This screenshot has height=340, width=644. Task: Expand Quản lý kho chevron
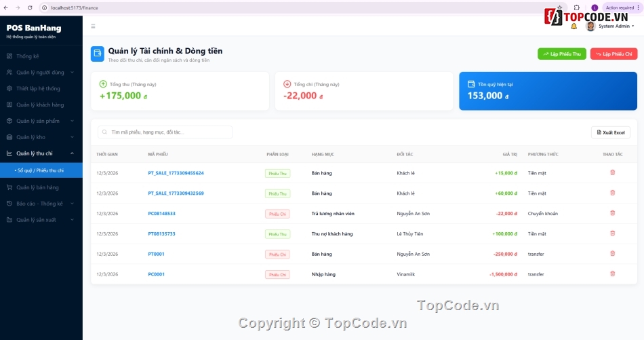(x=73, y=137)
